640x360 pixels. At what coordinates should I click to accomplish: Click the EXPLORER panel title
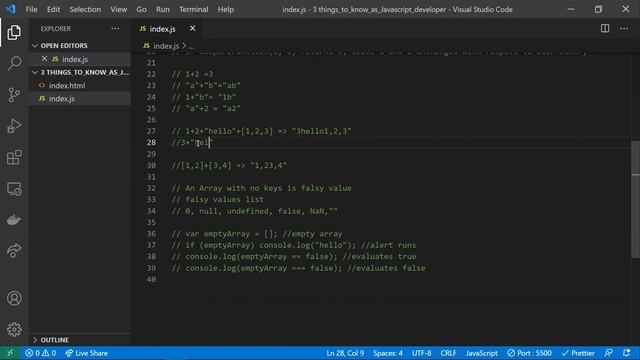click(x=56, y=29)
